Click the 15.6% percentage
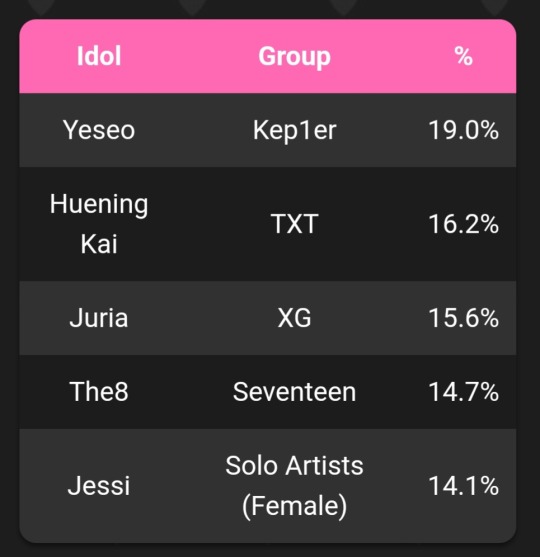 [464, 318]
